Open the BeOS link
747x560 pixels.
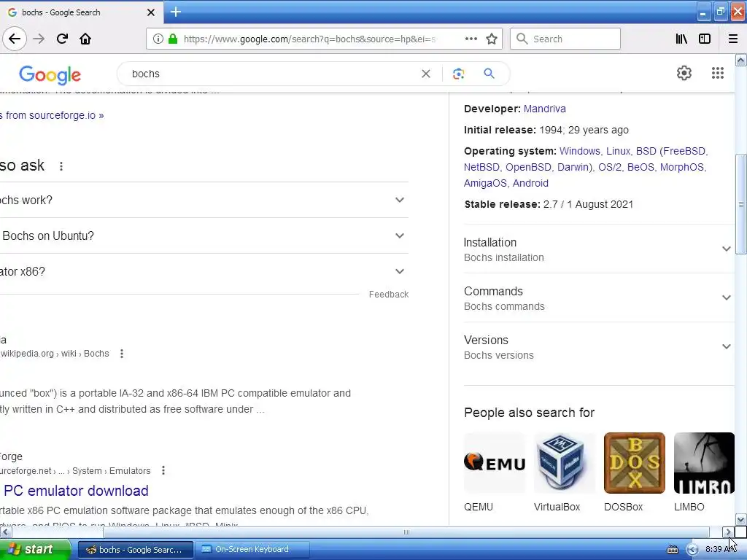[x=640, y=167]
